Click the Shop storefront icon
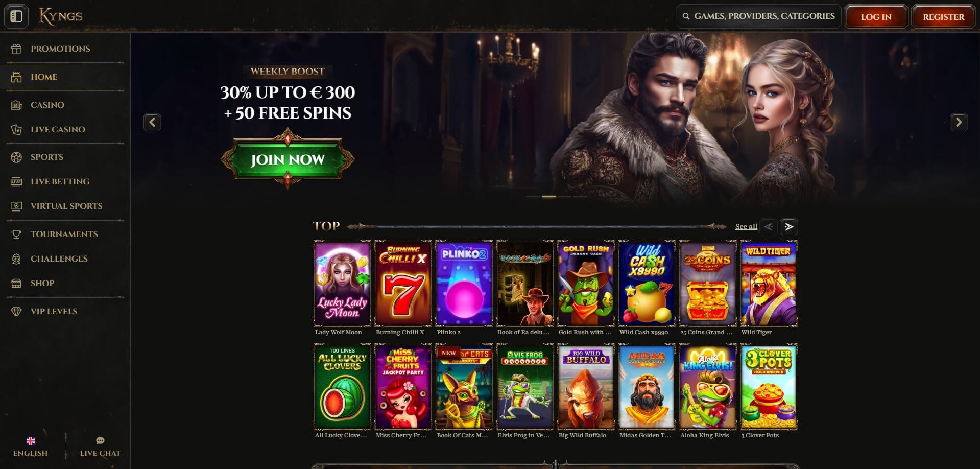 pos(16,284)
